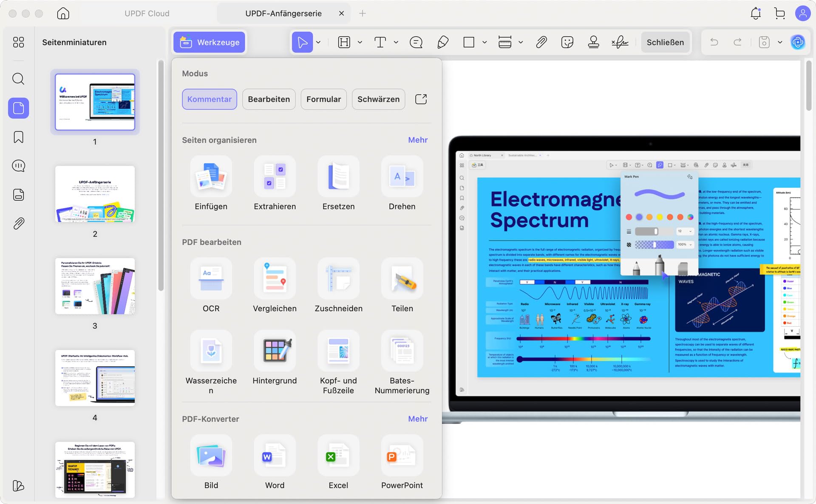Select the Wasserzeichen tool icon

pyautogui.click(x=211, y=351)
